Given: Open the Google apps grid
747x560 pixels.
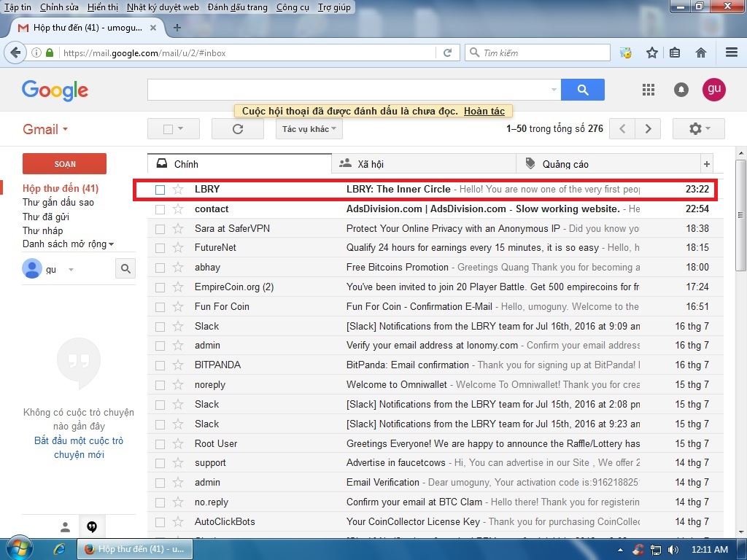Looking at the screenshot, I should 648,90.
